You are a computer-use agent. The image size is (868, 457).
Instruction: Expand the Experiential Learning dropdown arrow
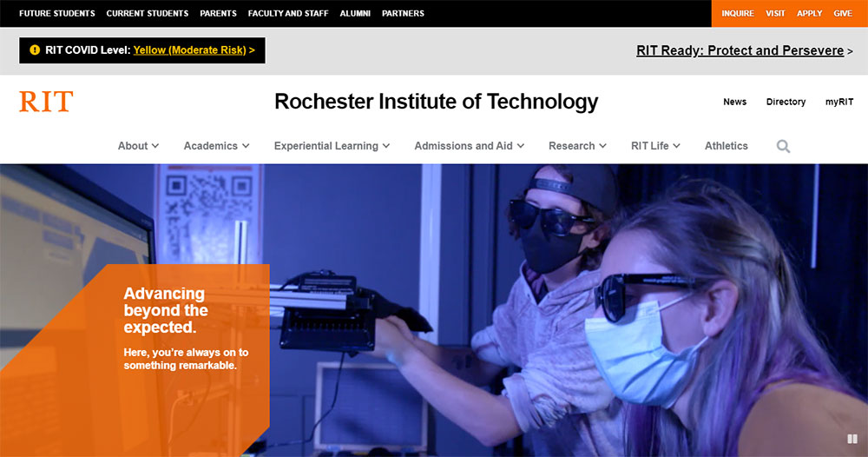[386, 146]
